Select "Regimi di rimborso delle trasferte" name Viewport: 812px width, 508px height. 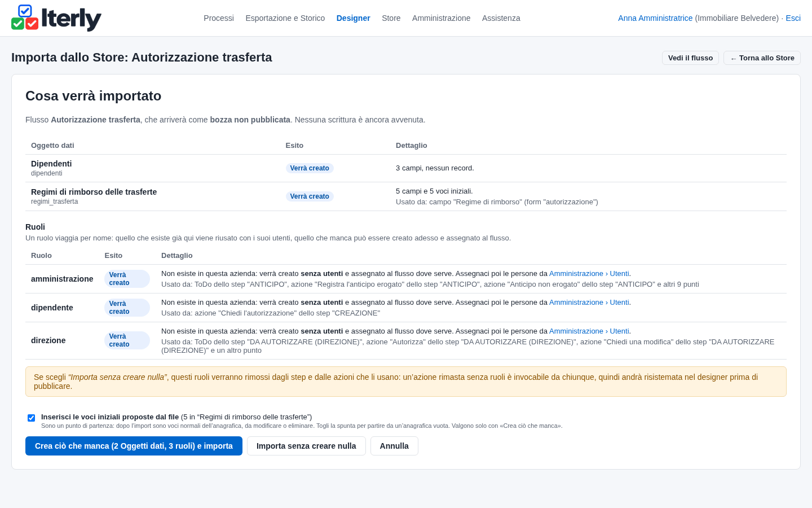coord(94,192)
